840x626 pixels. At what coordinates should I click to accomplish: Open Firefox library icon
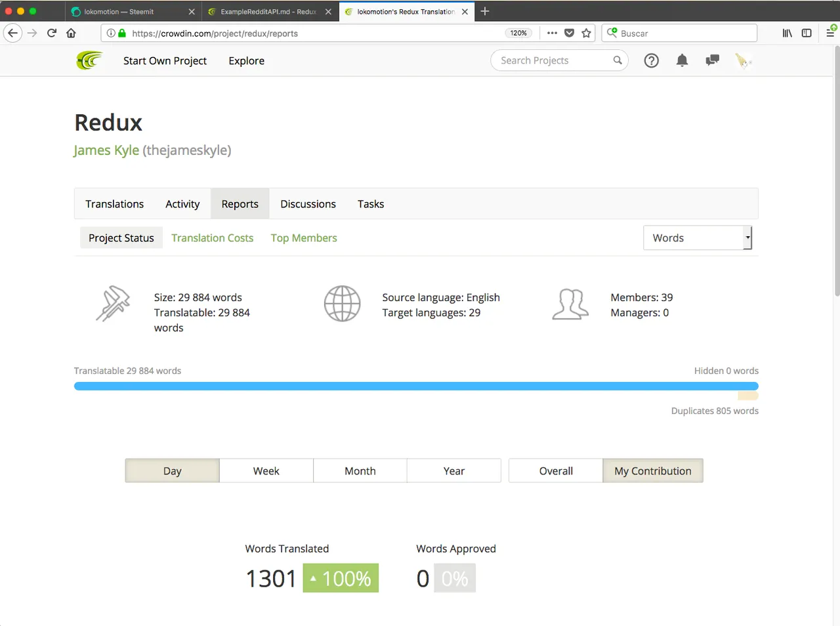[787, 33]
